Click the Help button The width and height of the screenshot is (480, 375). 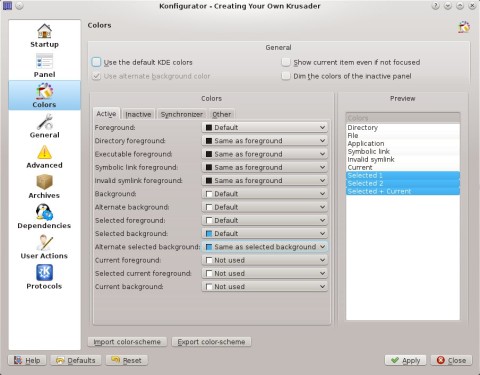tap(27, 360)
